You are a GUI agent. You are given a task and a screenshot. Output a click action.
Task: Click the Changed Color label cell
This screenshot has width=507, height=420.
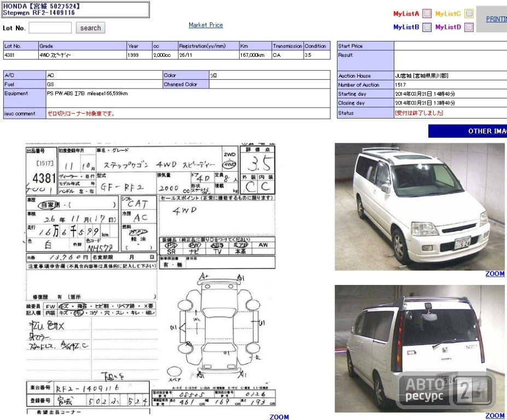pos(186,84)
